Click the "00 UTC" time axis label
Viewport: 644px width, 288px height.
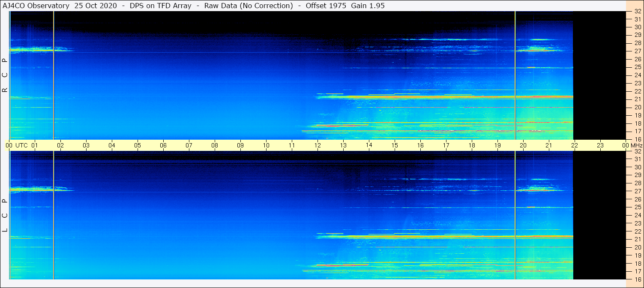[16, 145]
